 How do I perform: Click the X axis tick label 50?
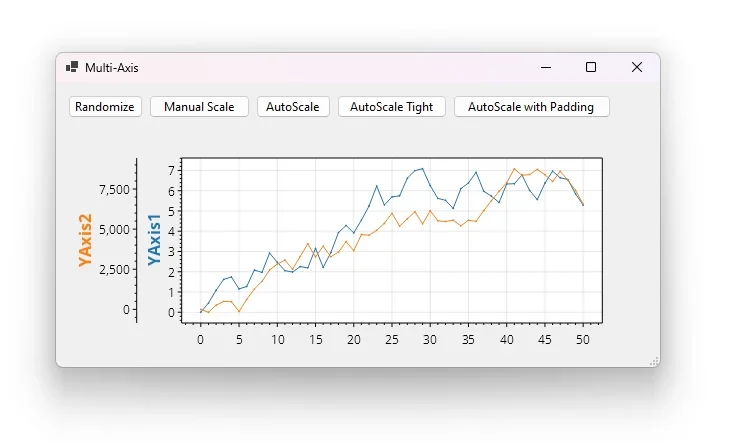pos(583,340)
